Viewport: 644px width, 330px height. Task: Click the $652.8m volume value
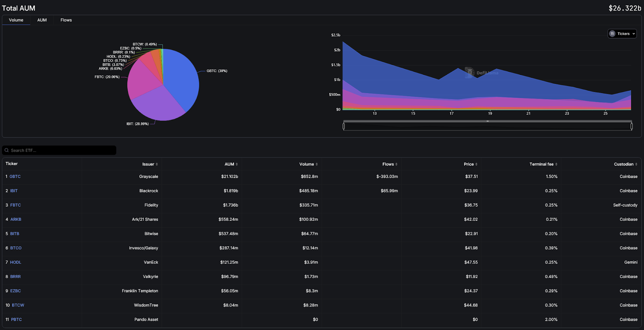(309, 176)
